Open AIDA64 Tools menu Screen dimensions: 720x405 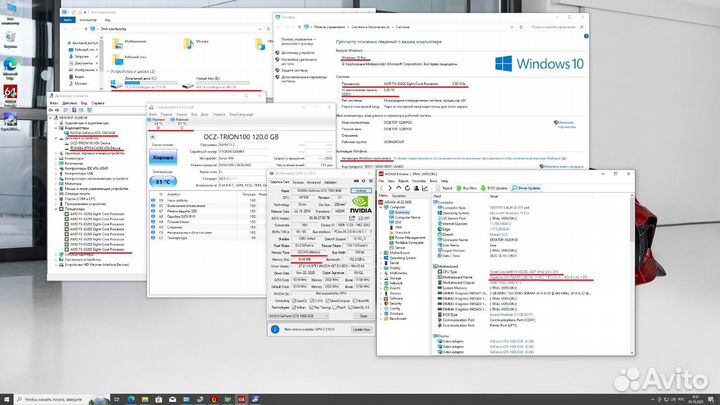pos(433,181)
